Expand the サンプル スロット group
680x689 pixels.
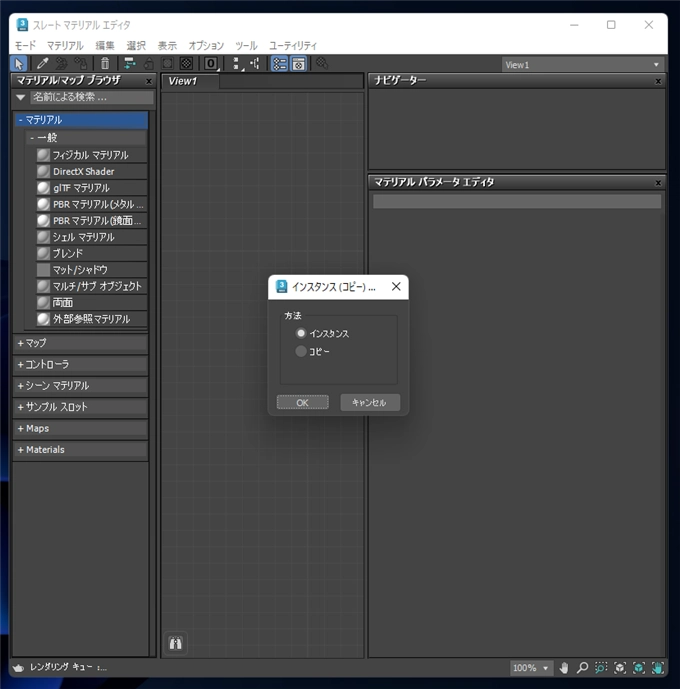click(81, 407)
